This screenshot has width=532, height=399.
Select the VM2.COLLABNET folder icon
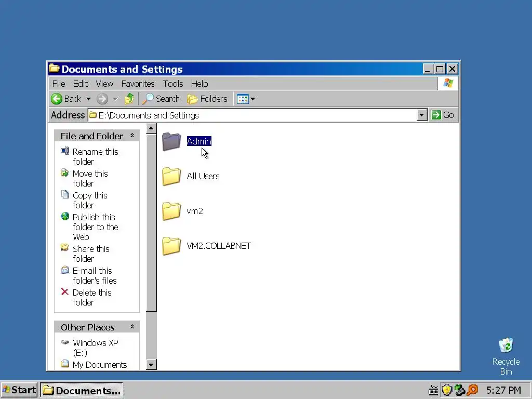[x=171, y=246]
